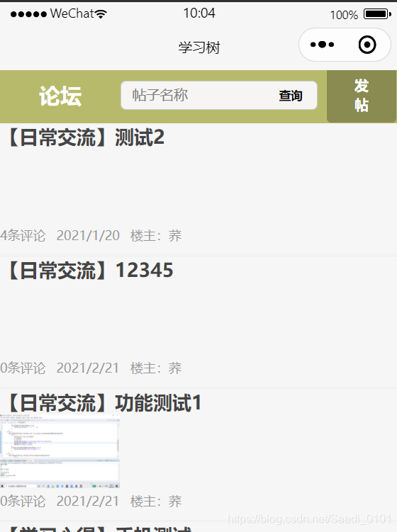Viewport: 397px width, 532px height.
Task: Click the 论坛 forum heading
Action: pos(60,96)
